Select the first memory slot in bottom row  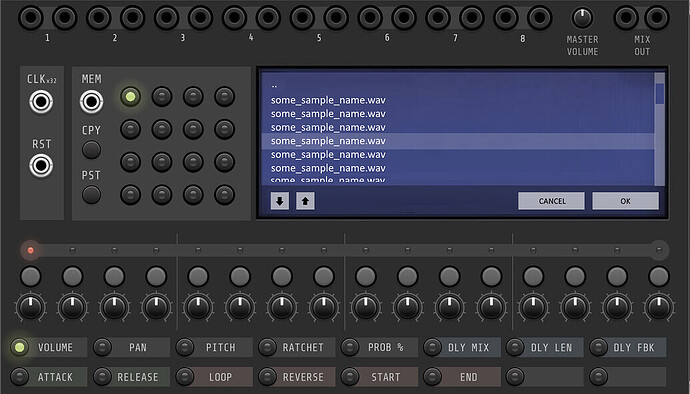(130, 195)
